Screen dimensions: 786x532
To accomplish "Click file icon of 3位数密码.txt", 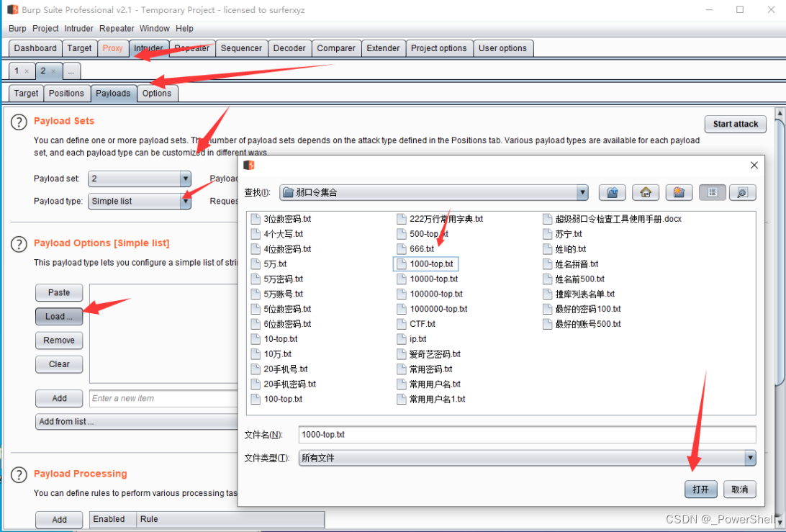I will coord(256,219).
